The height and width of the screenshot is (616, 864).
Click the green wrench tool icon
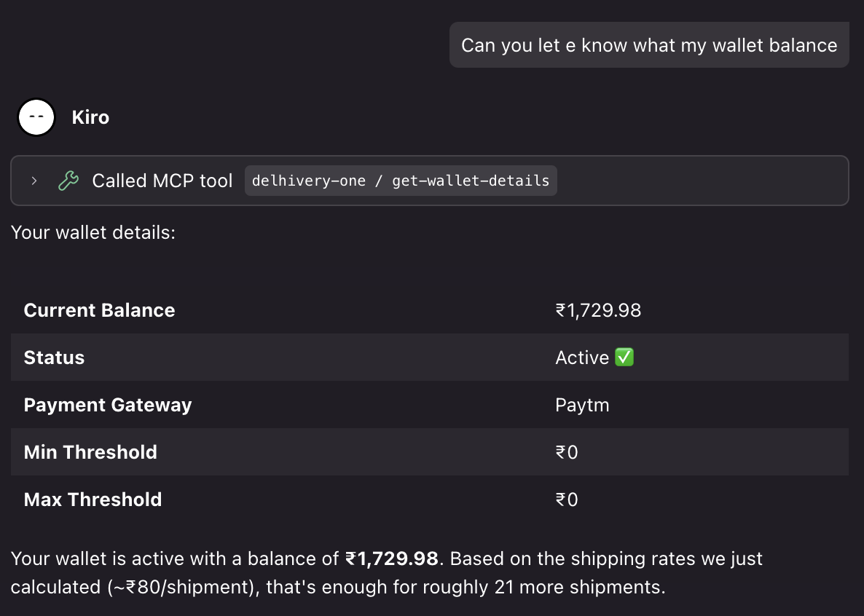tap(69, 181)
